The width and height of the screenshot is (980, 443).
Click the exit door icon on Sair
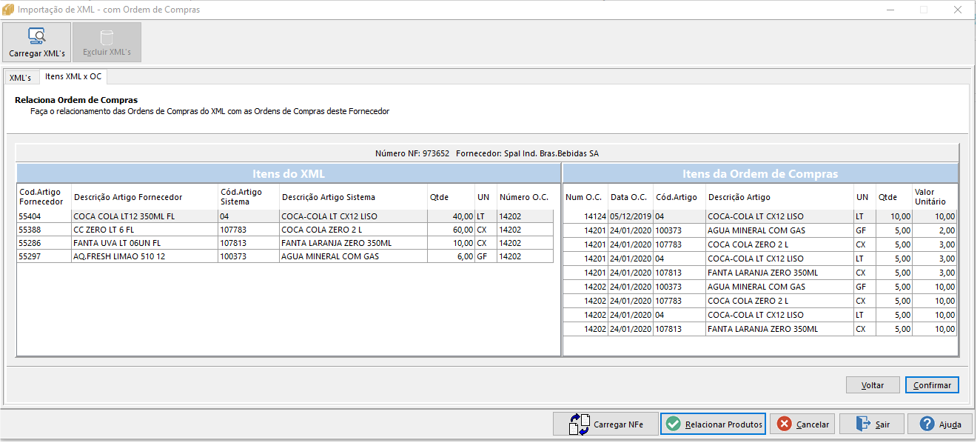click(863, 424)
